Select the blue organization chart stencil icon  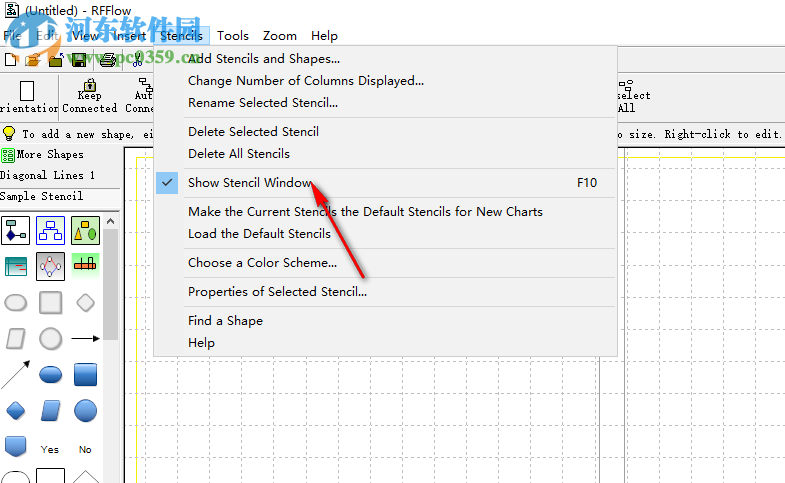pos(51,231)
